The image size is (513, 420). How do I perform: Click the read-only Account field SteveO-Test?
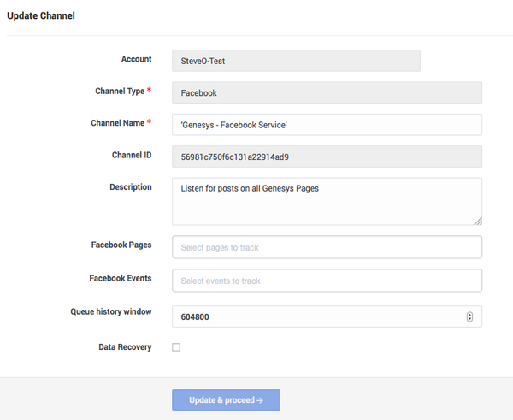click(296, 60)
